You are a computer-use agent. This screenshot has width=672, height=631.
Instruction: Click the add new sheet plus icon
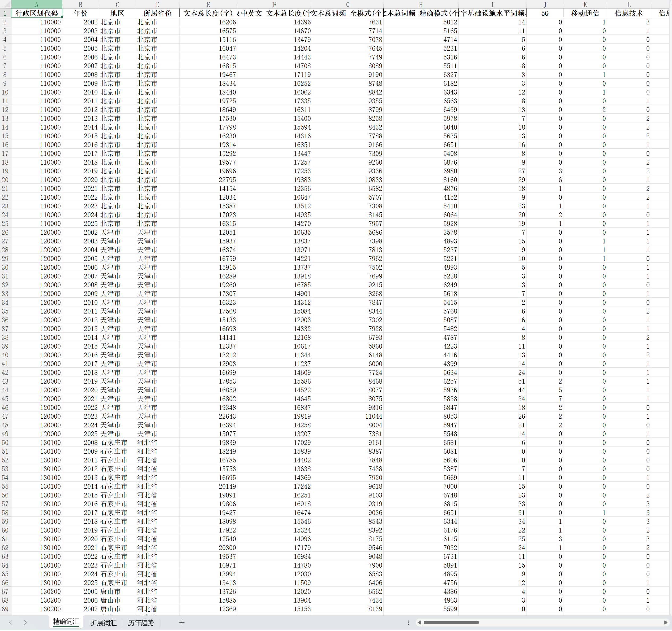[182, 623]
